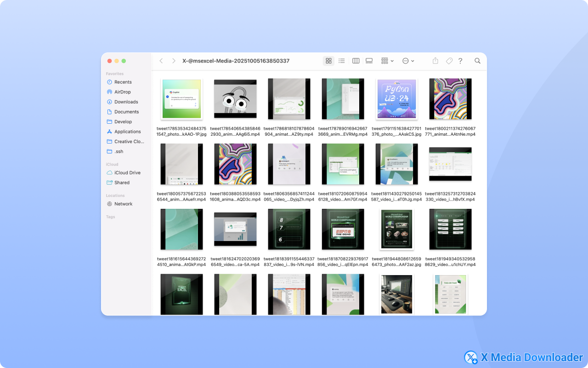Click the Edit Tags icon

(x=449, y=60)
